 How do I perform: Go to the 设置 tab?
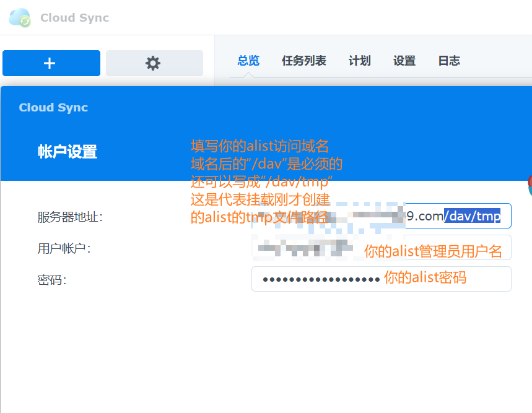click(x=404, y=61)
